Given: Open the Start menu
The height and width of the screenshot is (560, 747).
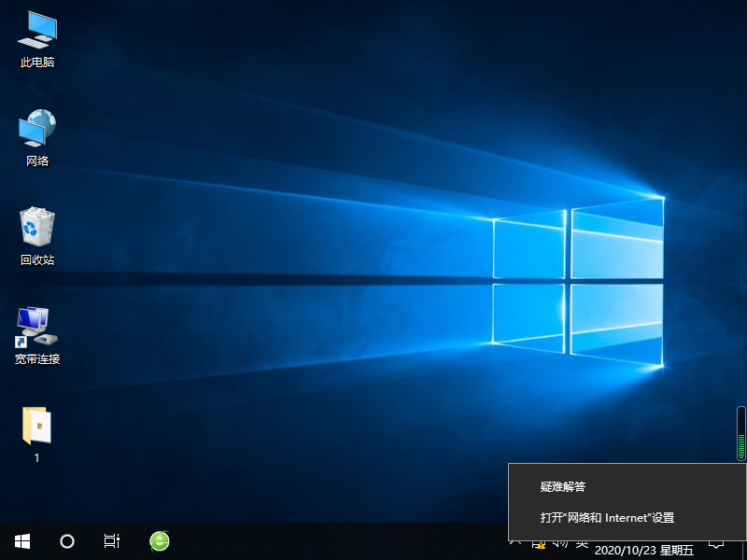Looking at the screenshot, I should click(x=21, y=541).
